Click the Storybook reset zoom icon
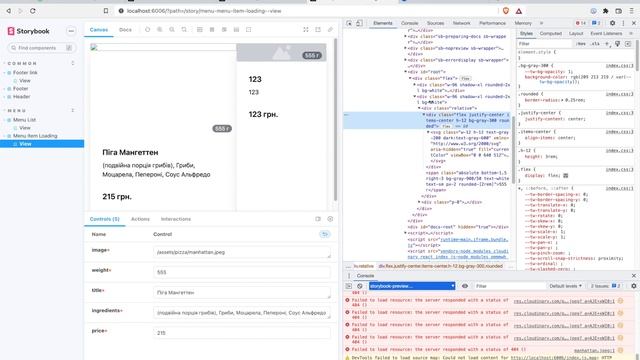This screenshot has width=640, height=360. click(x=184, y=29)
